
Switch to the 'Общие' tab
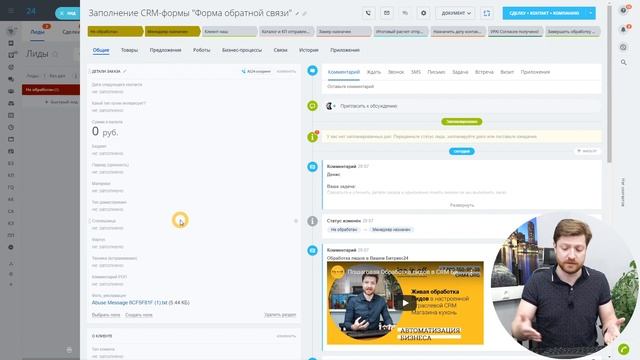coord(101,50)
